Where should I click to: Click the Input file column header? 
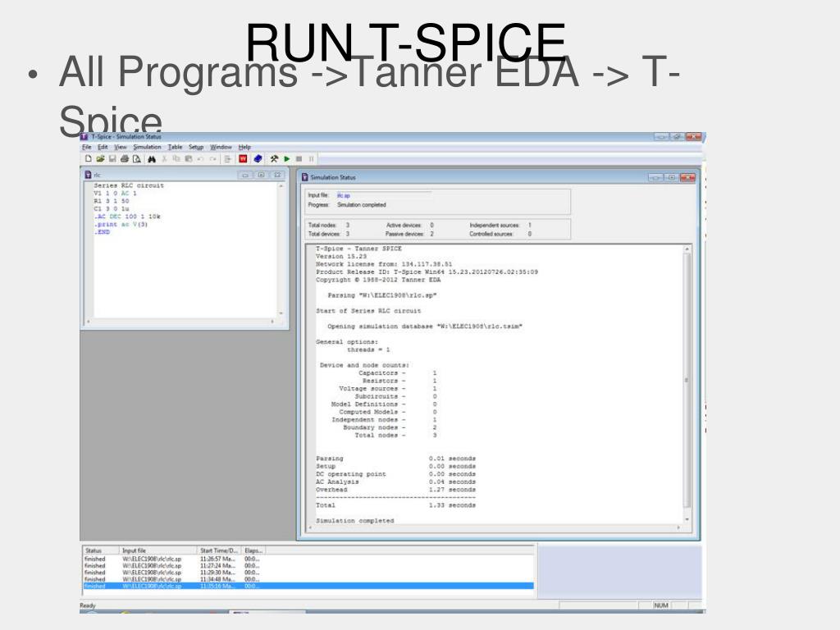pos(157,550)
